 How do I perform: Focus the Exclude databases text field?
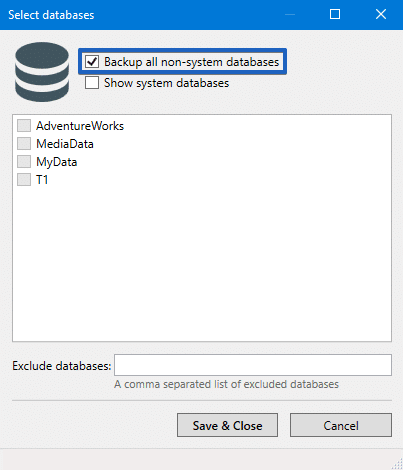[253, 365]
